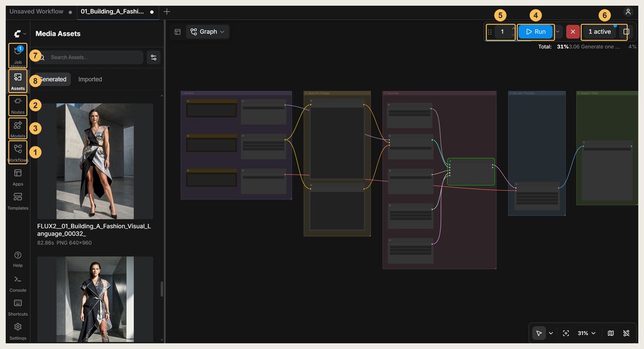Open the Apps sidebar panel
644x349 pixels.
18,177
